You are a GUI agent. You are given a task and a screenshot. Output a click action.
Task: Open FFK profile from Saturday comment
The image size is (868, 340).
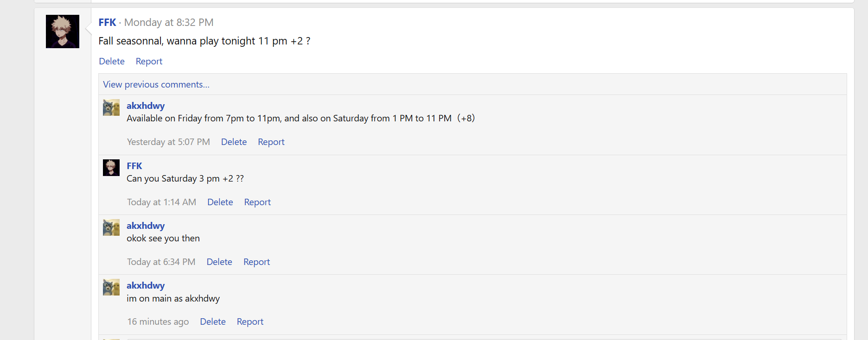pyautogui.click(x=134, y=166)
